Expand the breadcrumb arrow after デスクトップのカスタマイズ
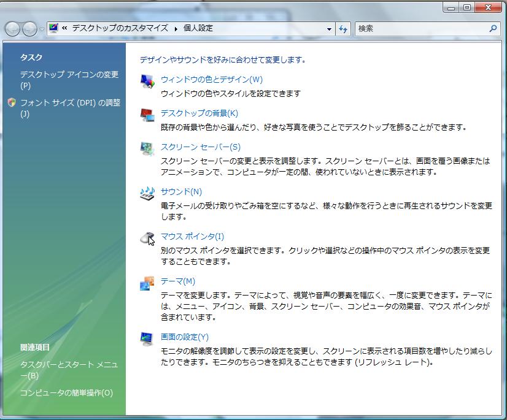Image resolution: width=507 pixels, height=420 pixels. 176,29
